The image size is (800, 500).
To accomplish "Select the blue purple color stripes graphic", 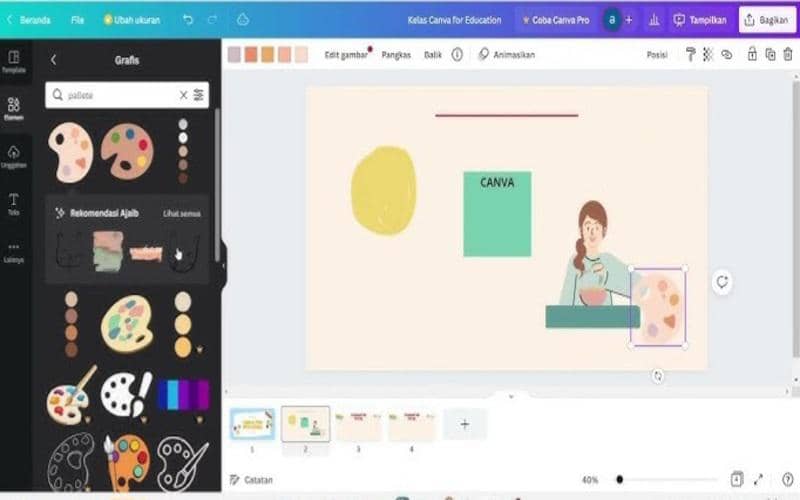I will (183, 395).
